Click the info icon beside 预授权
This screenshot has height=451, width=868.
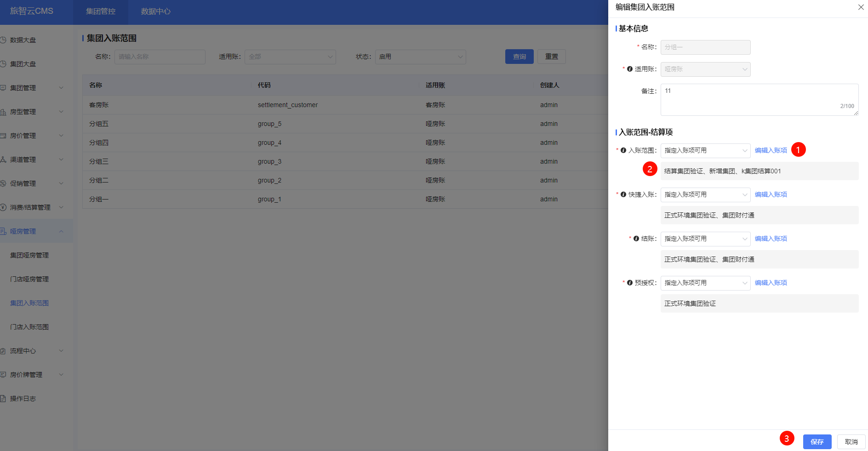point(630,283)
